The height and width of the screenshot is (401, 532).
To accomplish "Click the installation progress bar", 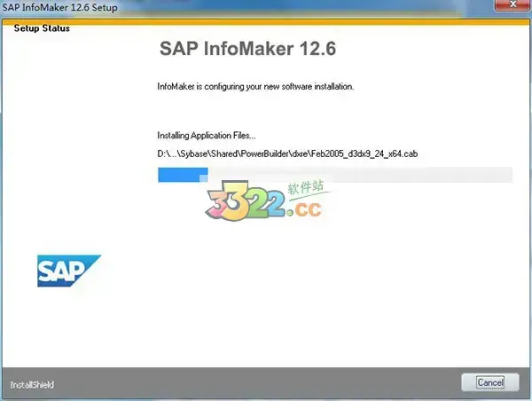I will (335, 175).
